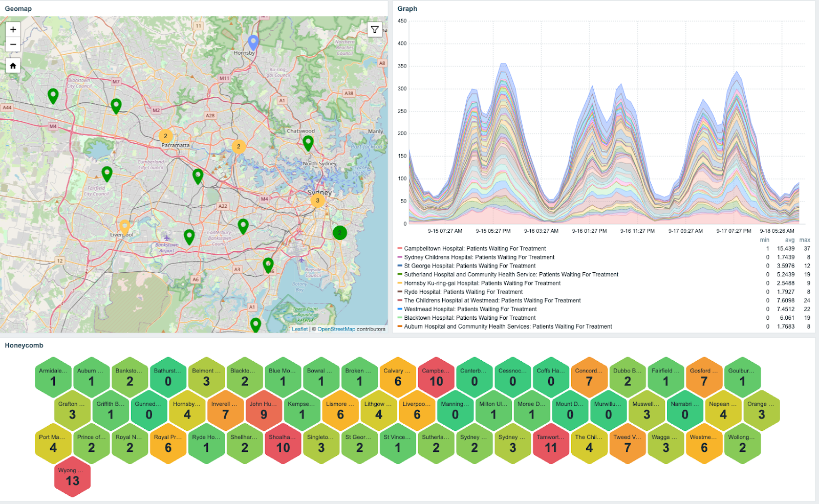Open the OpenStreetMap contributors link
The width and height of the screenshot is (819, 504).
[336, 329]
